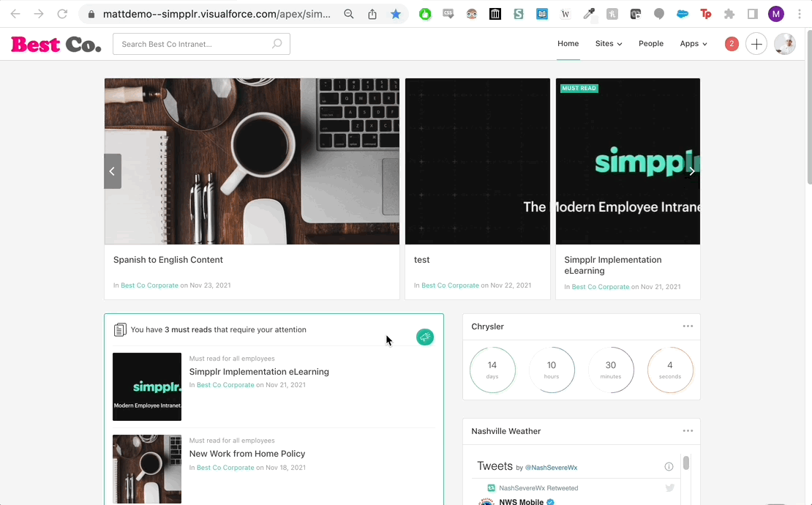Click the Simpplr thumbnail in the must reads list
This screenshot has width=812, height=505.
pyautogui.click(x=147, y=386)
